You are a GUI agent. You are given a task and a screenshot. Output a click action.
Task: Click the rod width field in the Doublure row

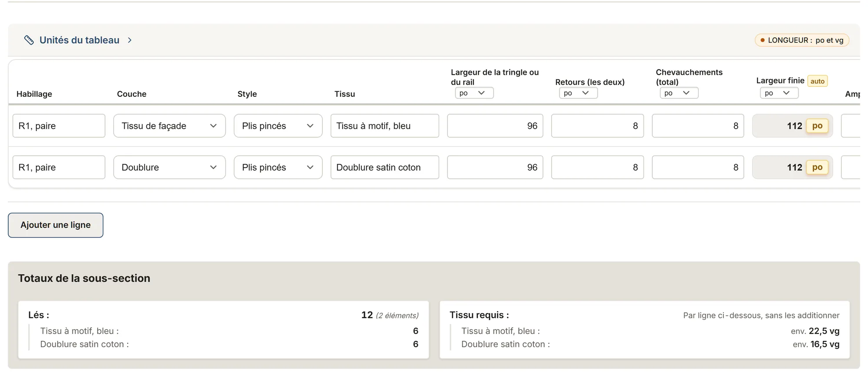click(x=495, y=167)
